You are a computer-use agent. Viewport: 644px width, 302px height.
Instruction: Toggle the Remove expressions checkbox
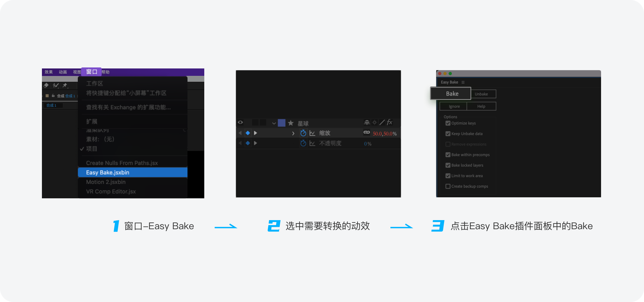[x=448, y=144]
